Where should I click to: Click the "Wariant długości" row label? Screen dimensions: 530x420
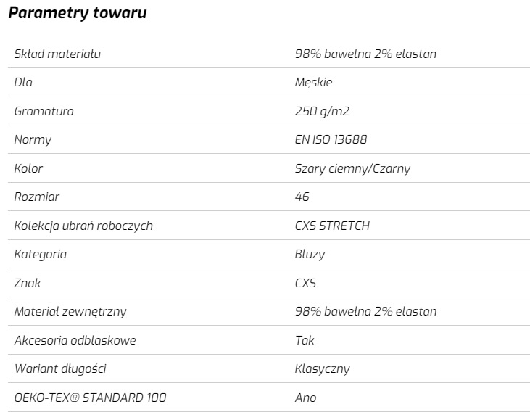coord(60,369)
